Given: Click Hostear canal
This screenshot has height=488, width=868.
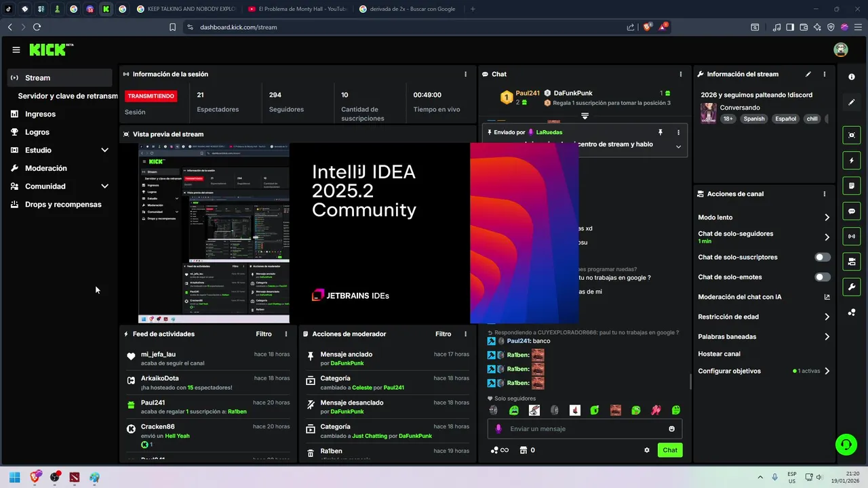Looking at the screenshot, I should pyautogui.click(x=719, y=354).
